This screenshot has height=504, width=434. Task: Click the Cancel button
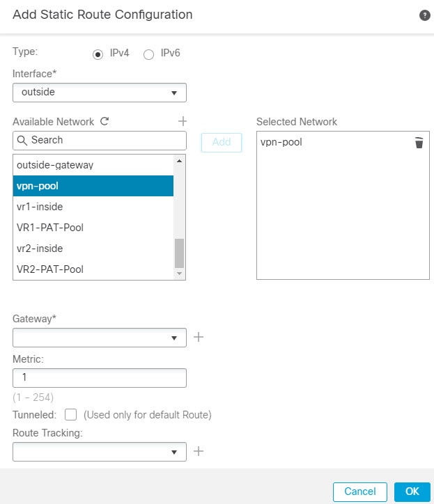[360, 491]
